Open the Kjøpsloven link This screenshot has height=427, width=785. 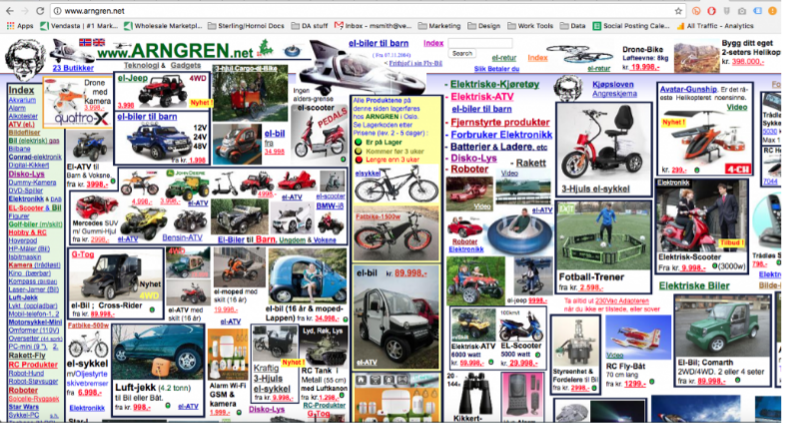[613, 85]
